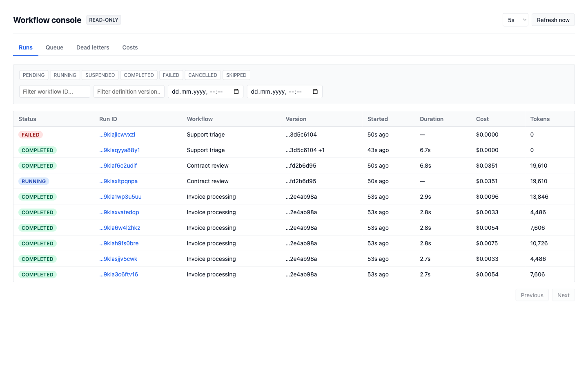Open the Dead letters tab
This screenshot has height=368, width=588.
93,47
